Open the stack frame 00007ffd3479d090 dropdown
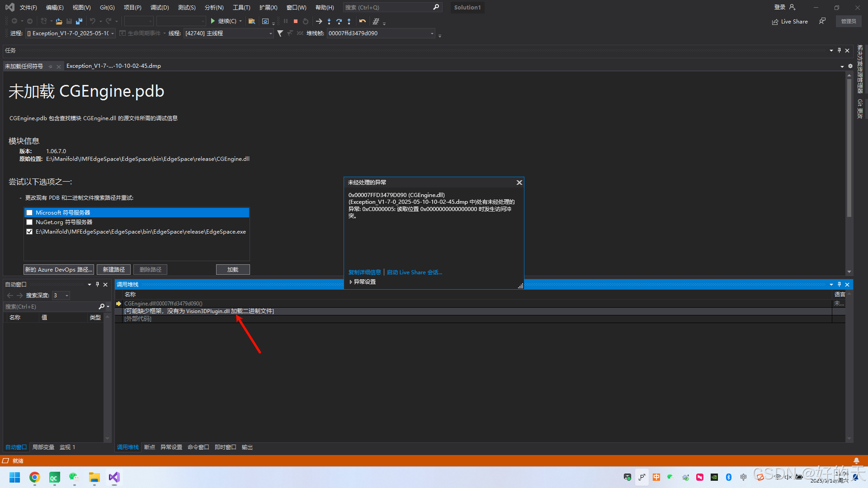 click(x=432, y=33)
